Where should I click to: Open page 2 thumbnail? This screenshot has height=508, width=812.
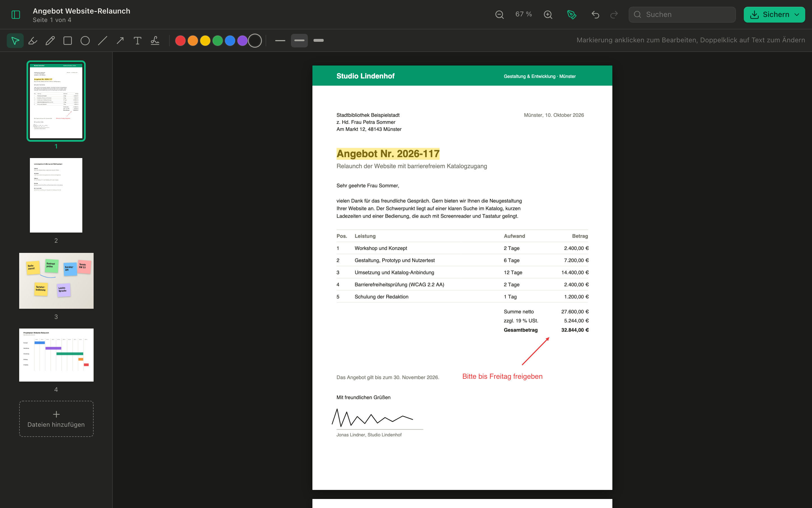click(56, 195)
